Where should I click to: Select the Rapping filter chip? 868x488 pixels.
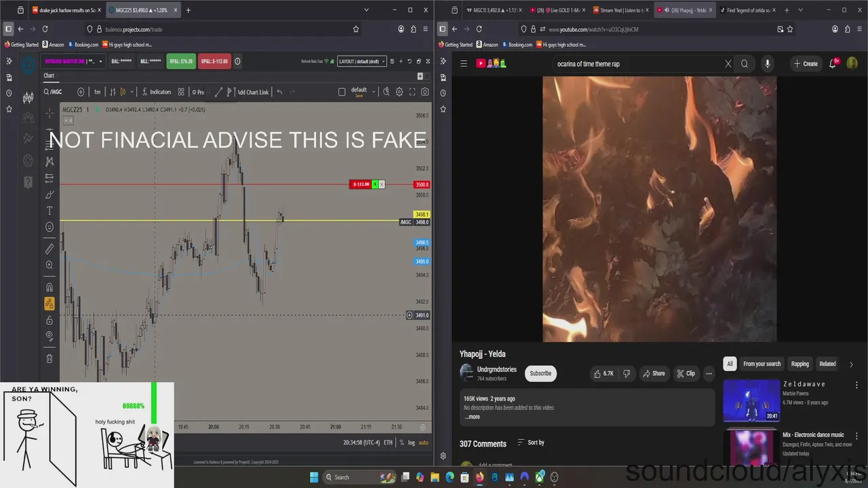pyautogui.click(x=800, y=364)
